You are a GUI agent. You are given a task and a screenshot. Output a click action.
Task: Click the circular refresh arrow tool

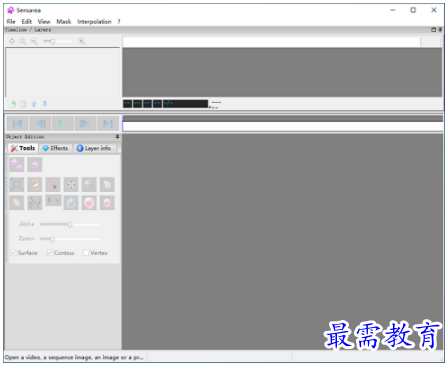[71, 203]
